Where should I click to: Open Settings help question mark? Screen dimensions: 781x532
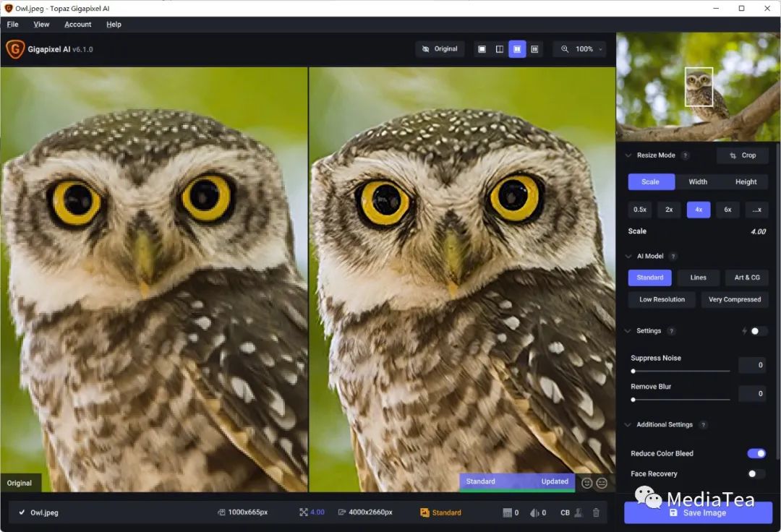tap(671, 331)
